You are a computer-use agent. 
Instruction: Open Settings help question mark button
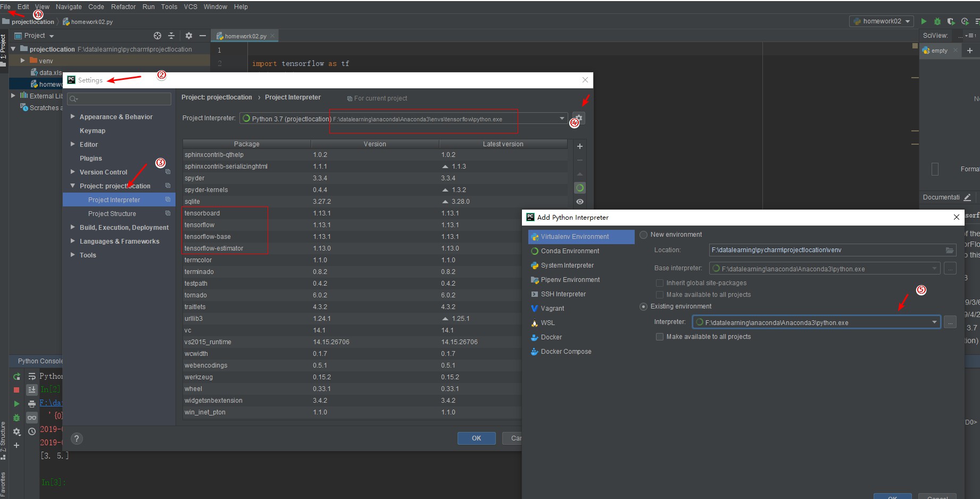tap(77, 438)
